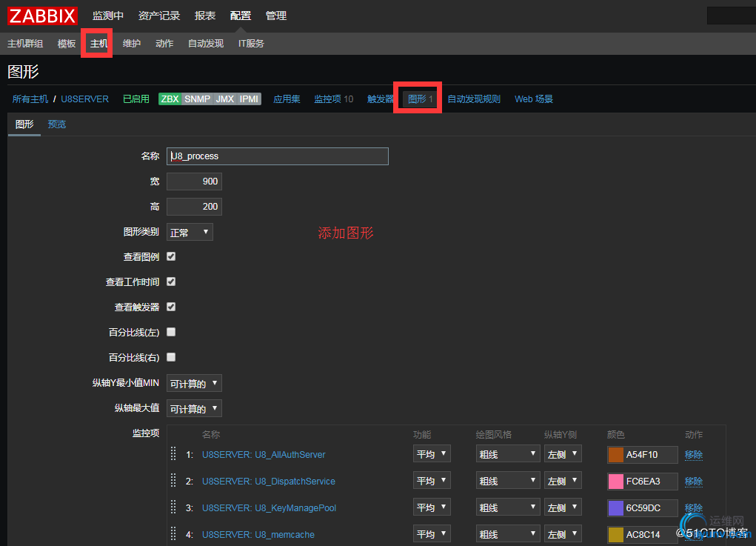Open 监控项 10 link
Viewport: 756px width, 546px height.
click(x=334, y=99)
